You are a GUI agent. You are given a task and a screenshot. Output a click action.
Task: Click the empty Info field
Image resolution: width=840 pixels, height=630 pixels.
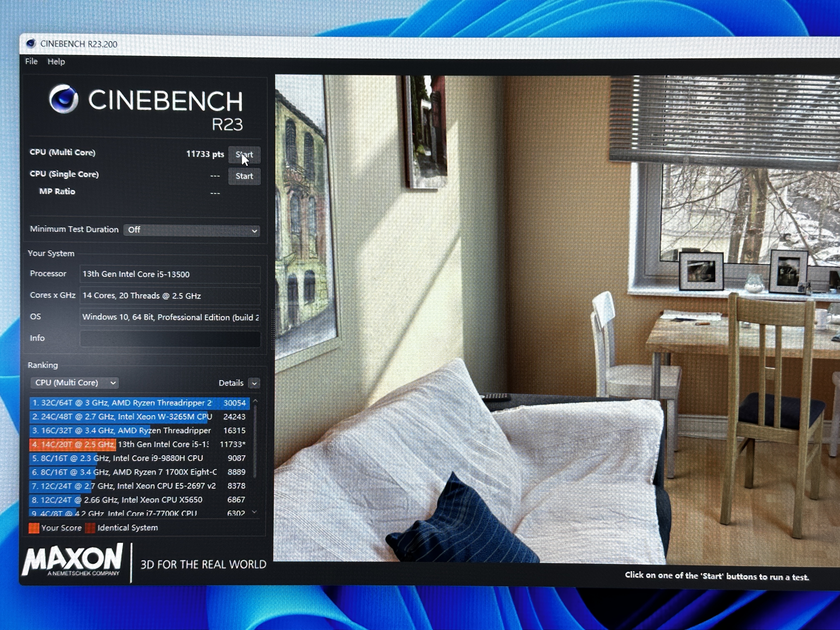pyautogui.click(x=170, y=339)
